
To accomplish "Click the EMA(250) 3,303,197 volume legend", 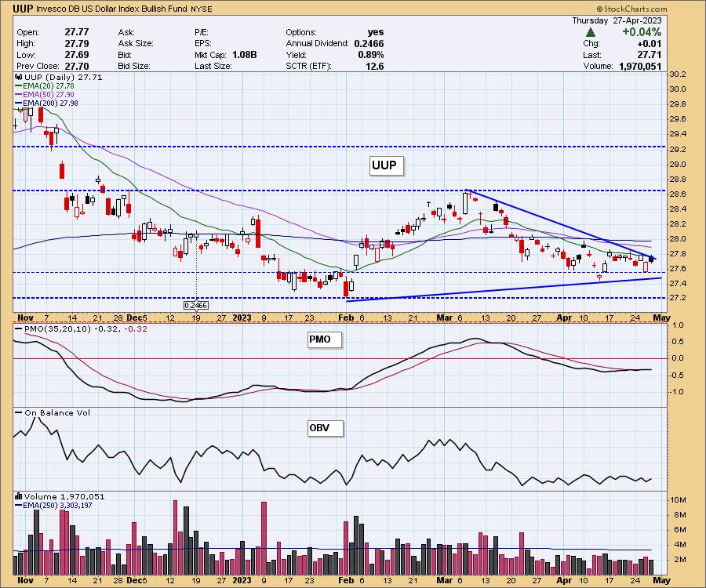I will tap(53, 505).
